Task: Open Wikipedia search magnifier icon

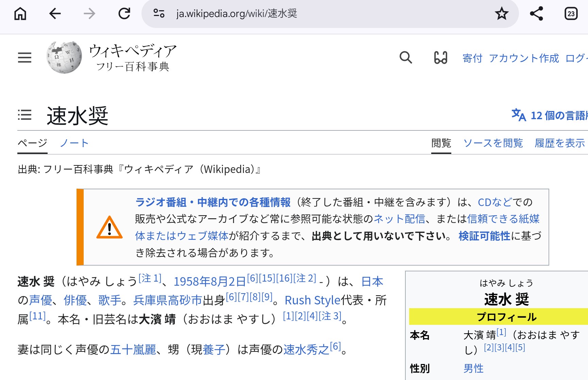Action: pos(406,58)
